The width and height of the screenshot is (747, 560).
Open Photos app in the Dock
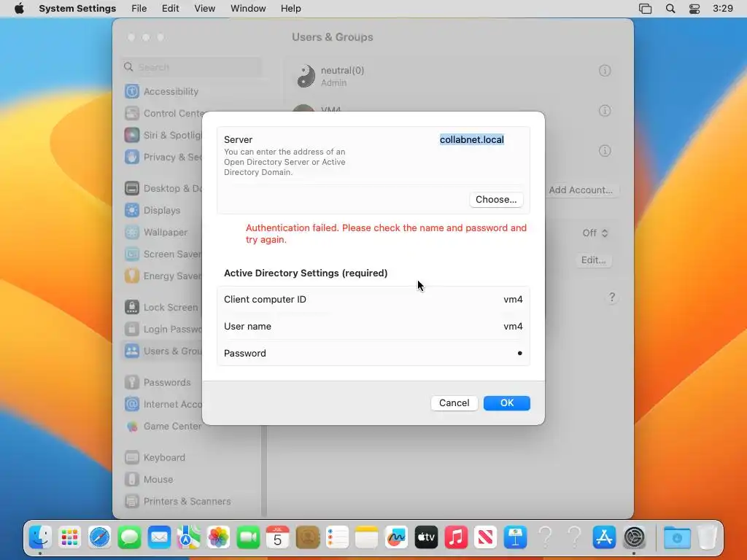[218, 537]
